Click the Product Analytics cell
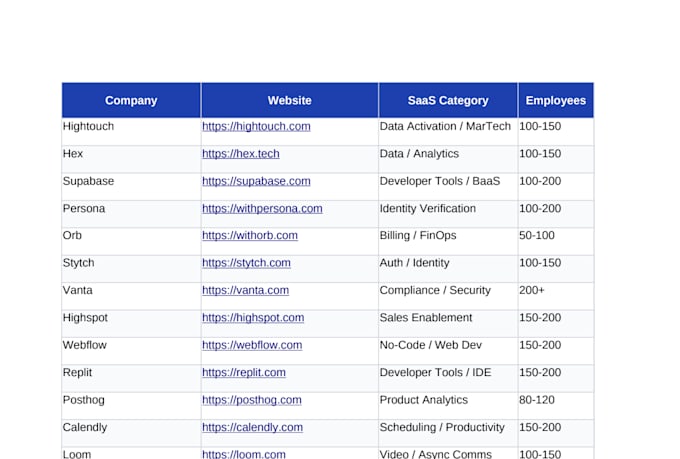The height and width of the screenshot is (459, 680). [448, 405]
